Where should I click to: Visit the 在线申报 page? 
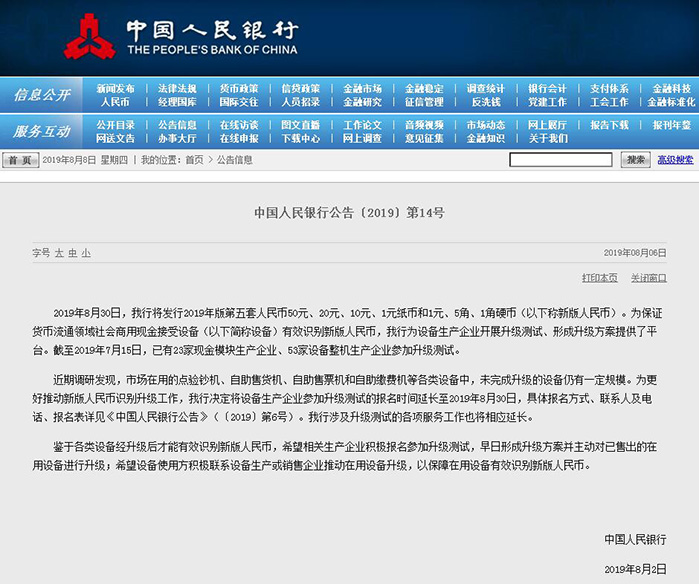coord(239,139)
